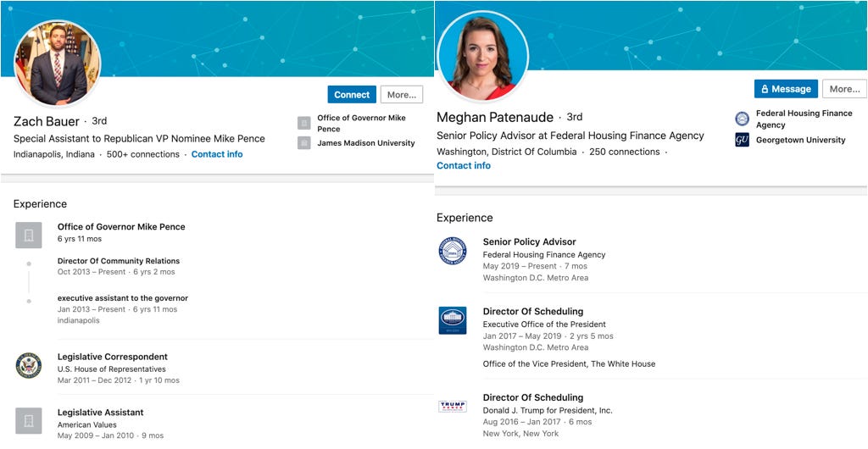Click Zach Bauer's 500+ connections text
Image resolution: width=868 pixels, height=449 pixels.
click(x=142, y=154)
